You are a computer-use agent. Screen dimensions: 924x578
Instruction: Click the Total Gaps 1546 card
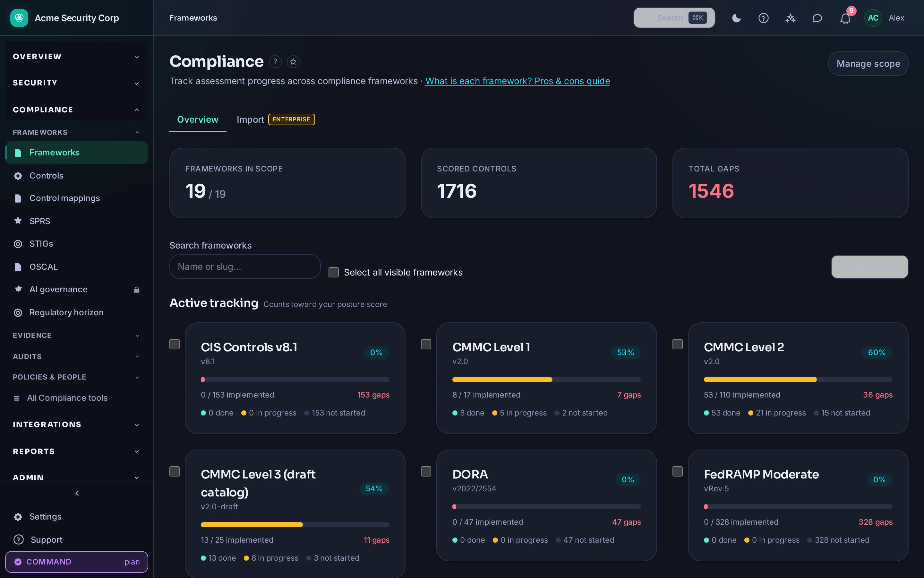(790, 183)
